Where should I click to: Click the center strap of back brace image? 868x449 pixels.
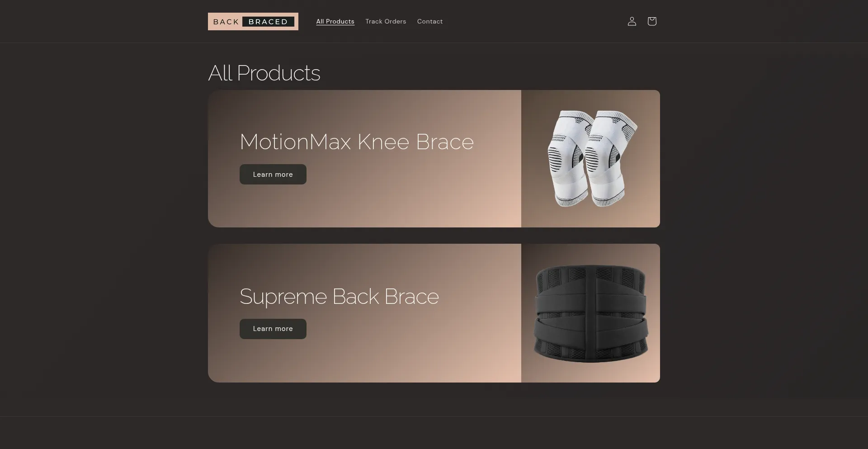click(x=591, y=314)
